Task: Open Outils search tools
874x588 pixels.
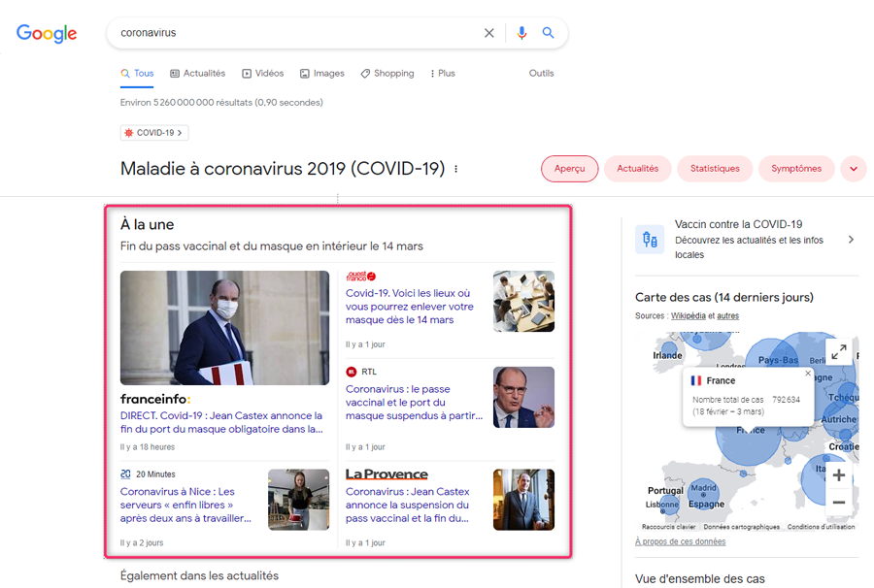Action: (x=541, y=74)
